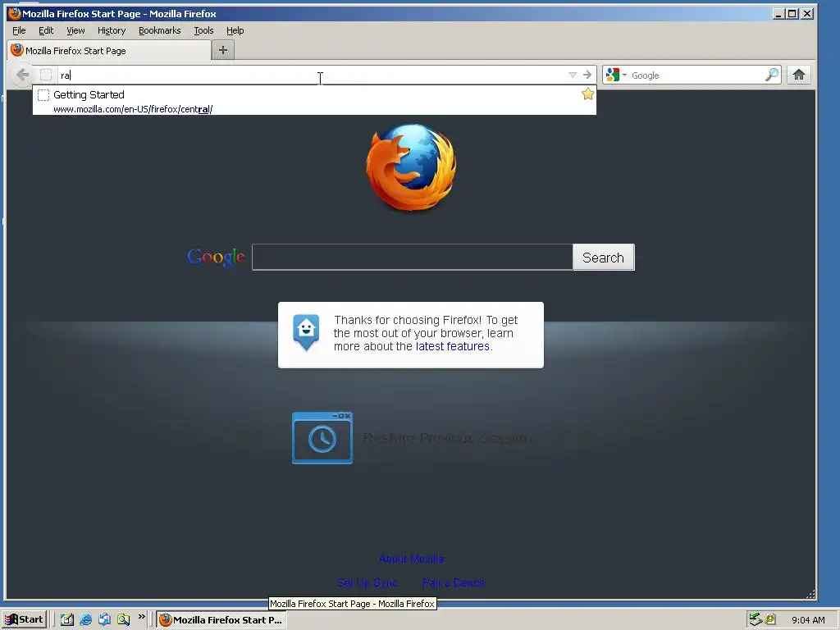Image resolution: width=840 pixels, height=630 pixels.
Task: Click the Firefox taskbar window button
Action: [221, 619]
